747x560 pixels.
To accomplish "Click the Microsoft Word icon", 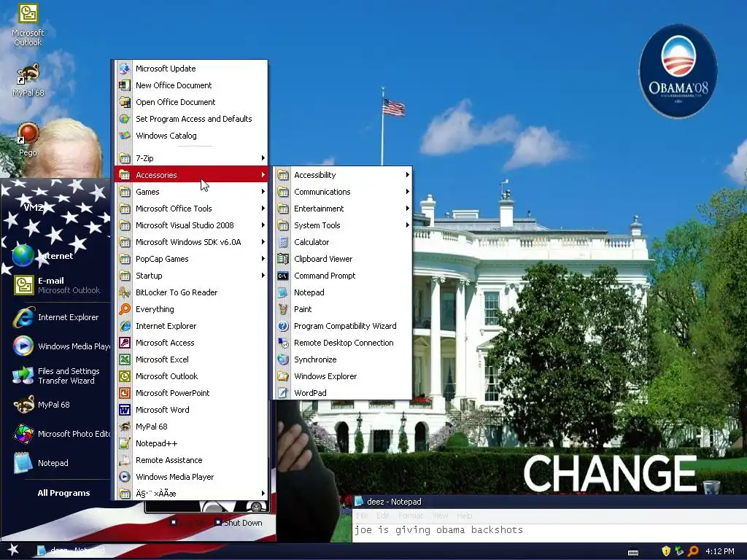I will (x=125, y=410).
